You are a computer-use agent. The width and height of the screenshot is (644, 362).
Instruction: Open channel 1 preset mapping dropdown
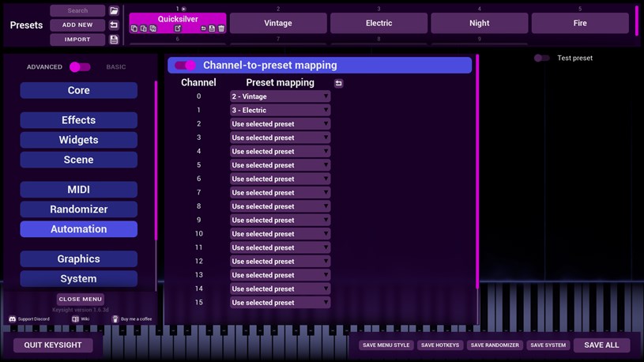tap(280, 110)
